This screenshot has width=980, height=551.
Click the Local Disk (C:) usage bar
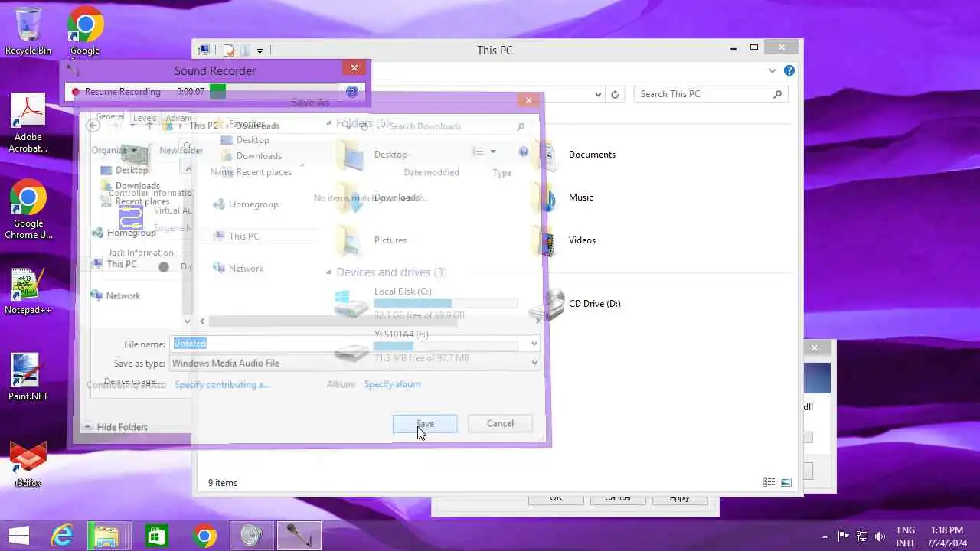pos(446,304)
